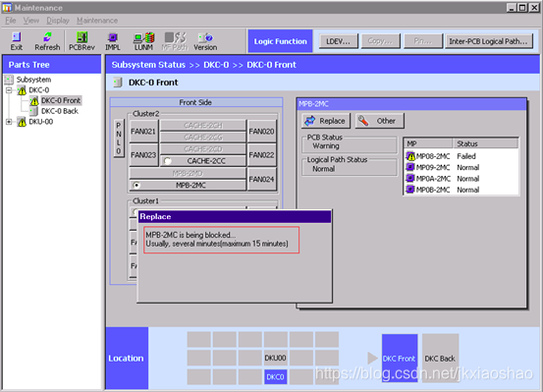This screenshot has width=543, height=392.
Task: Open the File menu
Action: pos(11,21)
